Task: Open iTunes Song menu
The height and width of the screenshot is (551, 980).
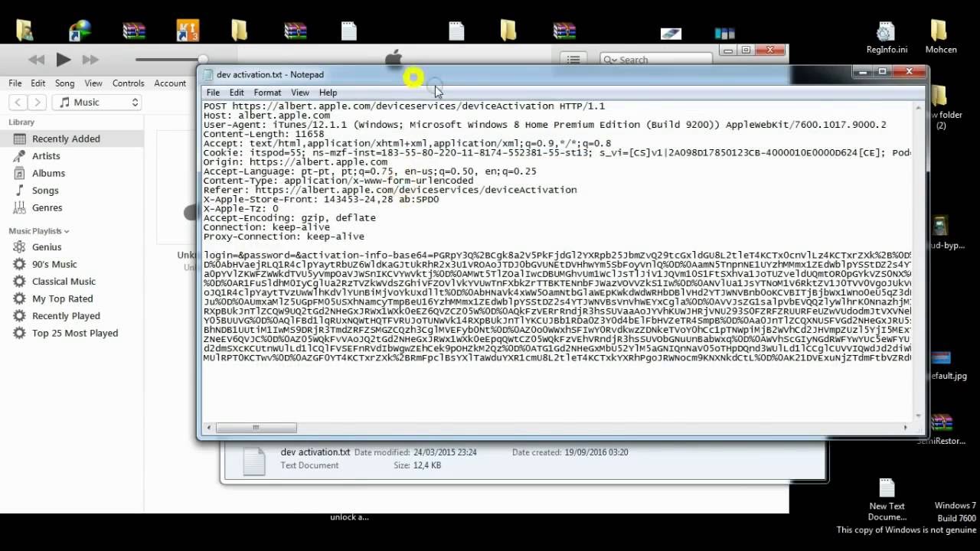Action: tap(64, 83)
